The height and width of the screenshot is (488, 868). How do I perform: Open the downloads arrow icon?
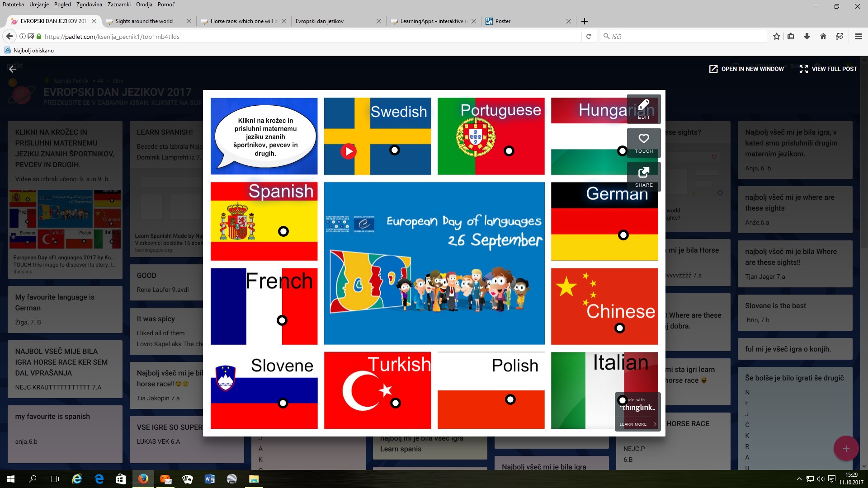(x=807, y=37)
